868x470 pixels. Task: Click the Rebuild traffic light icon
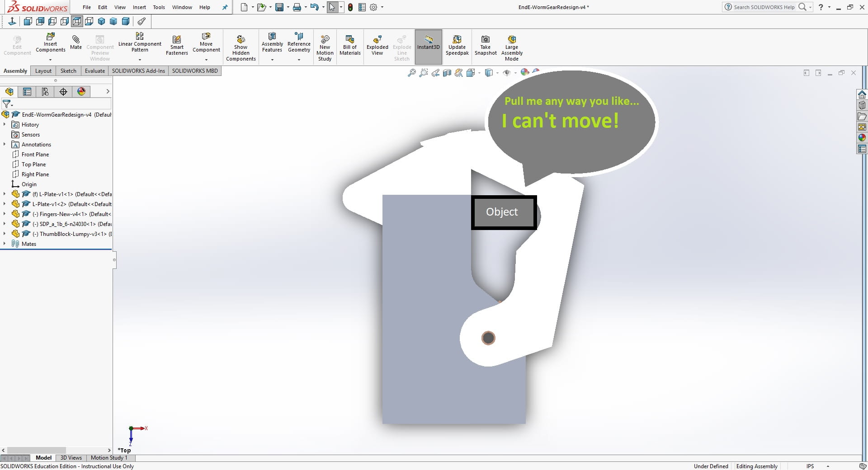click(x=350, y=7)
